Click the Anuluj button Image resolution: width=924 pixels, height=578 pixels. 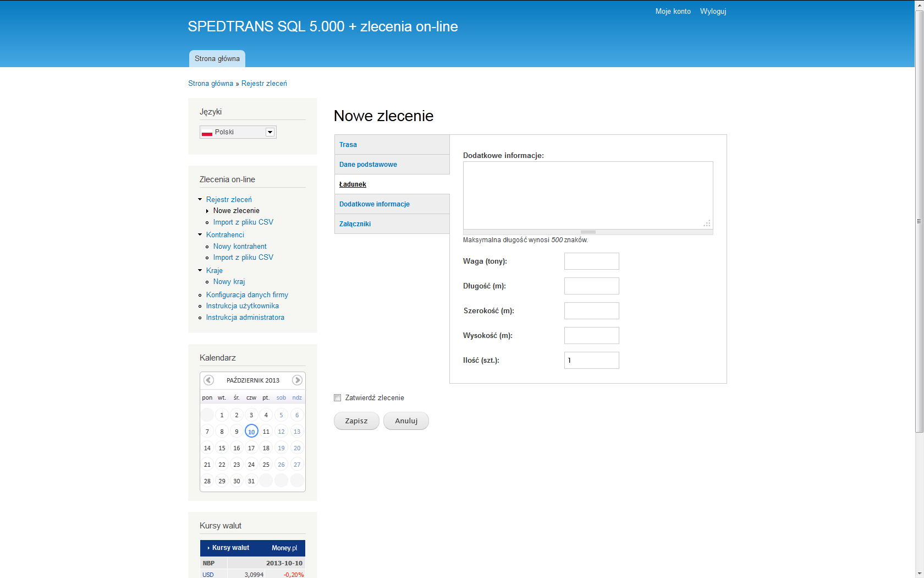(x=406, y=421)
